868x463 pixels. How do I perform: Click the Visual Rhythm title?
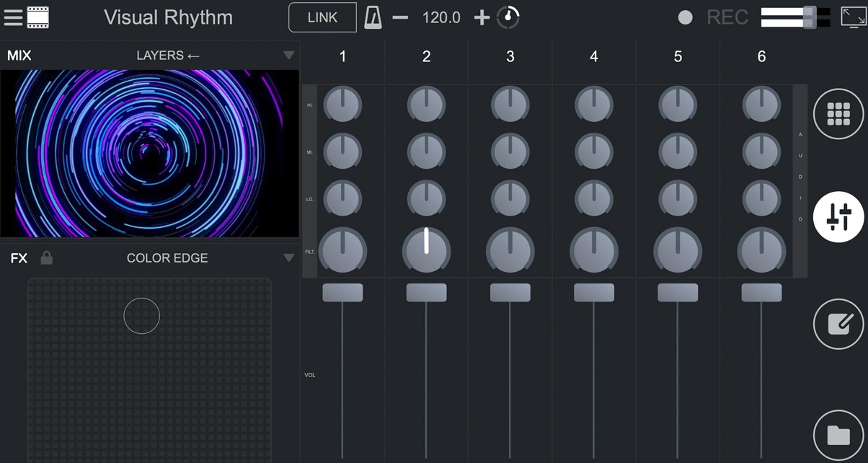(x=168, y=17)
